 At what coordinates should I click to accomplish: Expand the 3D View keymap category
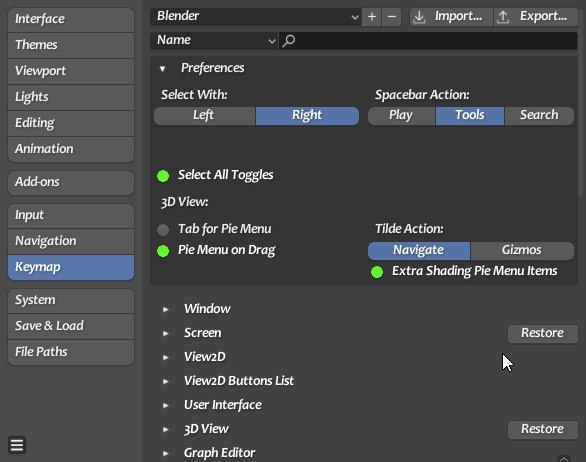166,429
